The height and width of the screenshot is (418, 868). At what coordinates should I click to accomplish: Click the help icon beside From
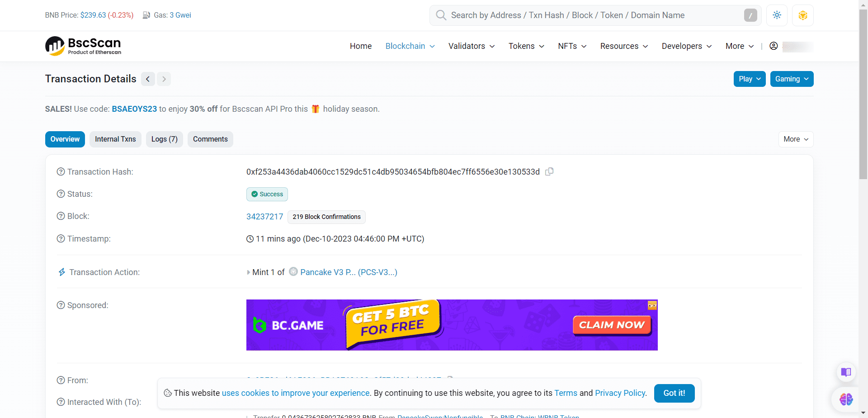61,380
